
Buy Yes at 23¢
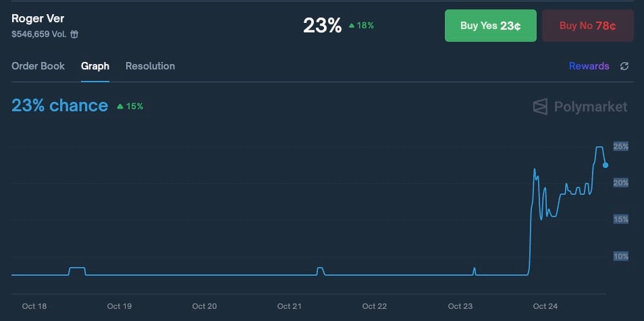490,26
